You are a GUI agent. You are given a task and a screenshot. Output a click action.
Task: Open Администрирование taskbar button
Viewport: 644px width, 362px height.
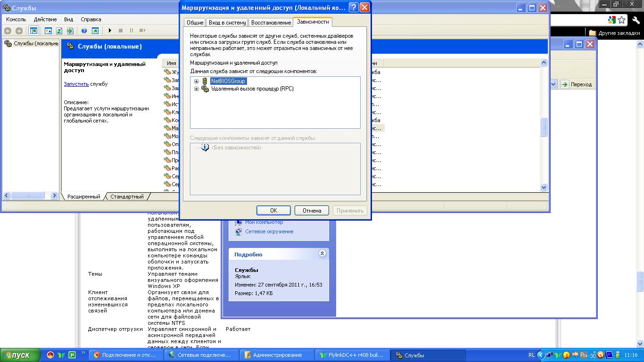277,355
